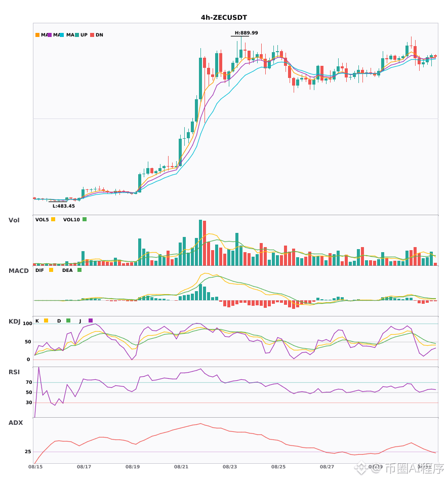Click the MACD panel label

(x=18, y=271)
